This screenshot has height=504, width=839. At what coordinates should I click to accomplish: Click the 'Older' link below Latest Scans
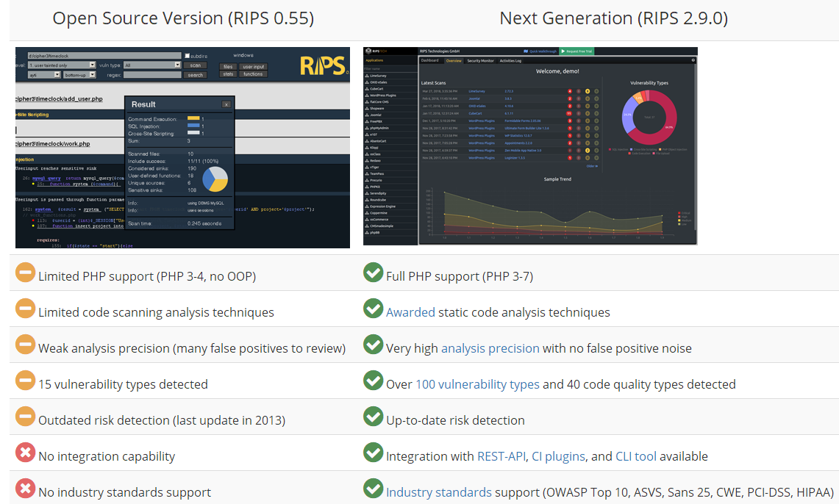(592, 166)
